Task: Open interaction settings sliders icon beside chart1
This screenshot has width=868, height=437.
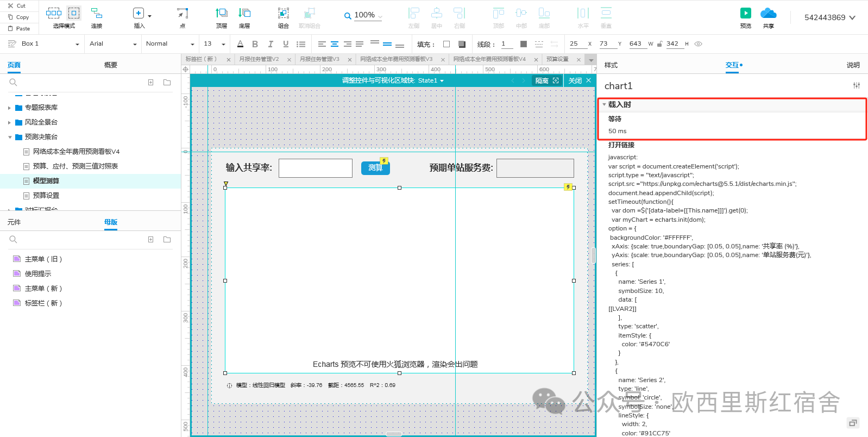Action: (856, 85)
